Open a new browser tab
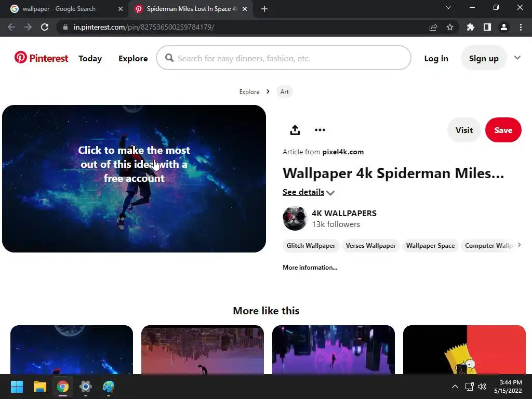 (264, 9)
